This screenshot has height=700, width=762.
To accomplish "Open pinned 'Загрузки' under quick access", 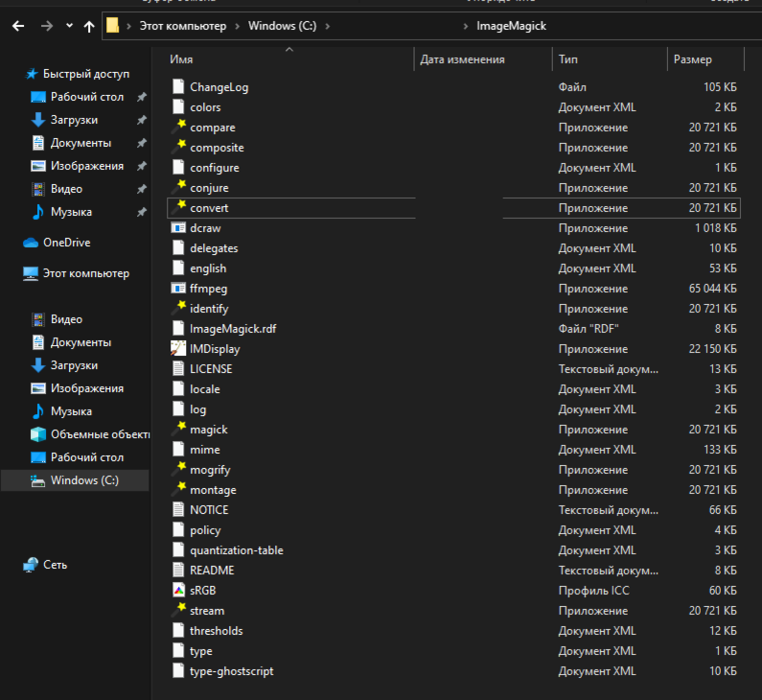I will [74, 120].
